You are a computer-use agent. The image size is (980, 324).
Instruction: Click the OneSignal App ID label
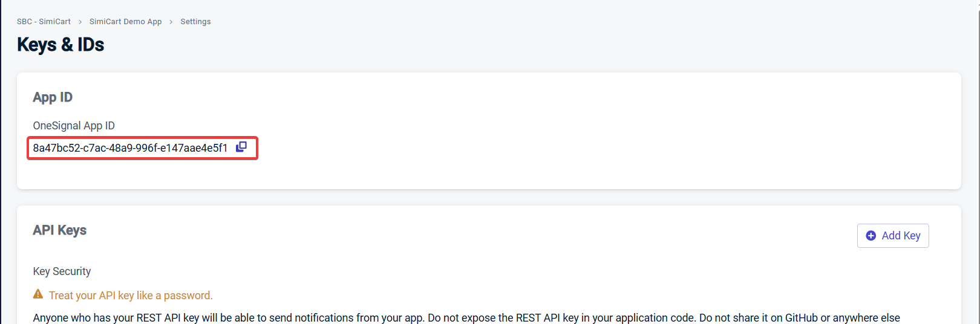[x=74, y=126]
